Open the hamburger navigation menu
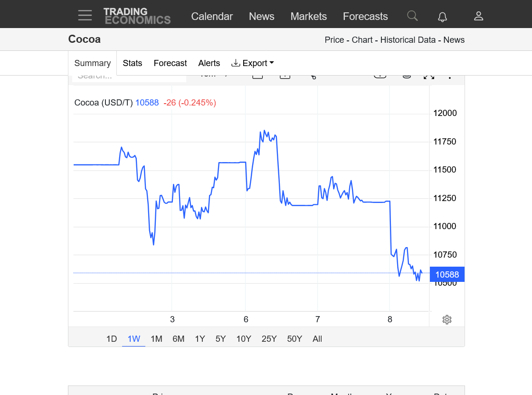 tap(85, 16)
